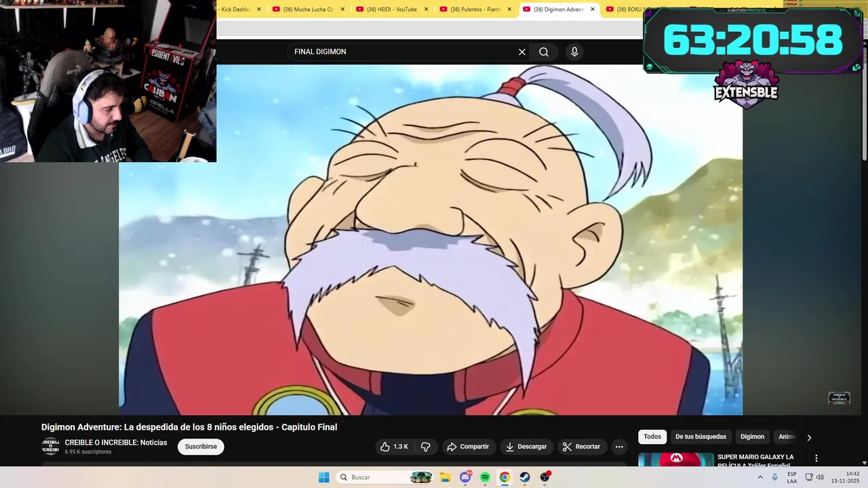Open options for Super Mario Galaxy video

[x=816, y=459]
